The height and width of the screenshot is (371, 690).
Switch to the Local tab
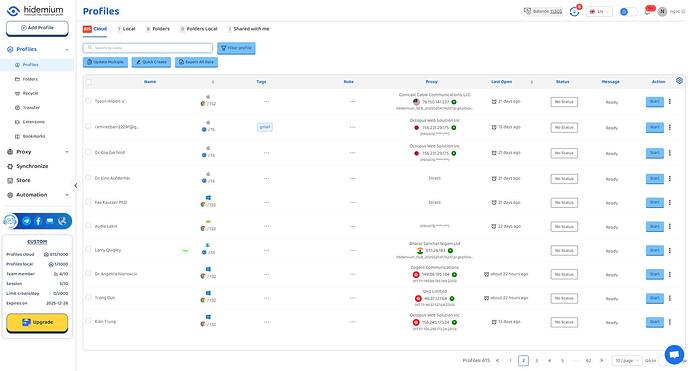[126, 29]
